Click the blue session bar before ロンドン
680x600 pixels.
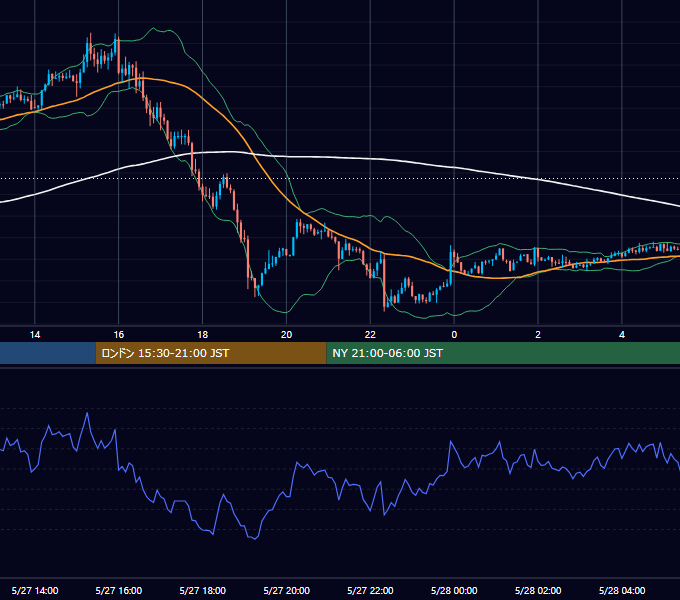48,353
